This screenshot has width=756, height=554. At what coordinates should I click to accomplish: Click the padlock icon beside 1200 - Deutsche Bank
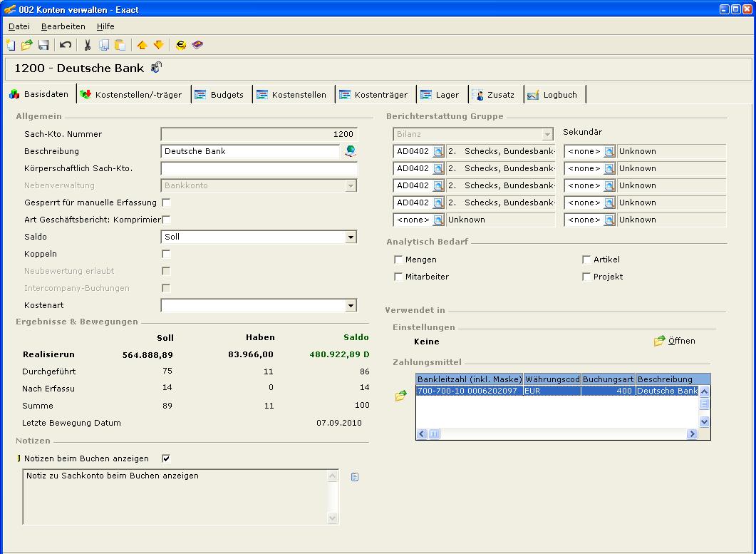coord(156,67)
